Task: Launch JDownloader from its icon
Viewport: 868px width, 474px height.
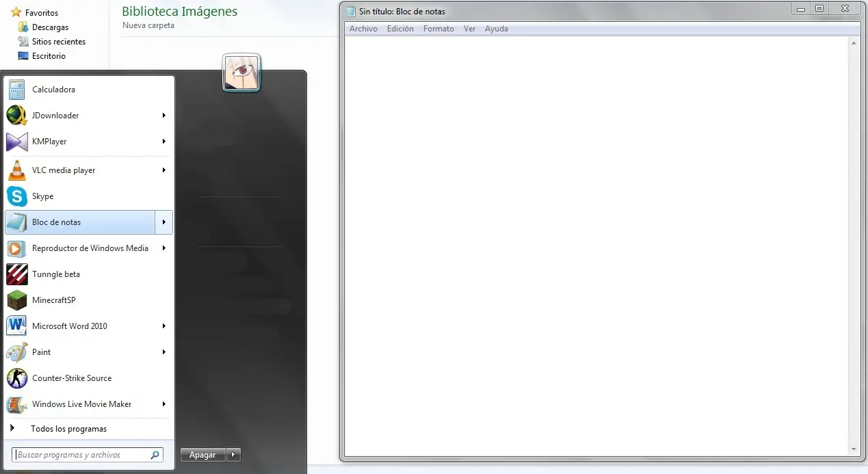Action: point(16,116)
